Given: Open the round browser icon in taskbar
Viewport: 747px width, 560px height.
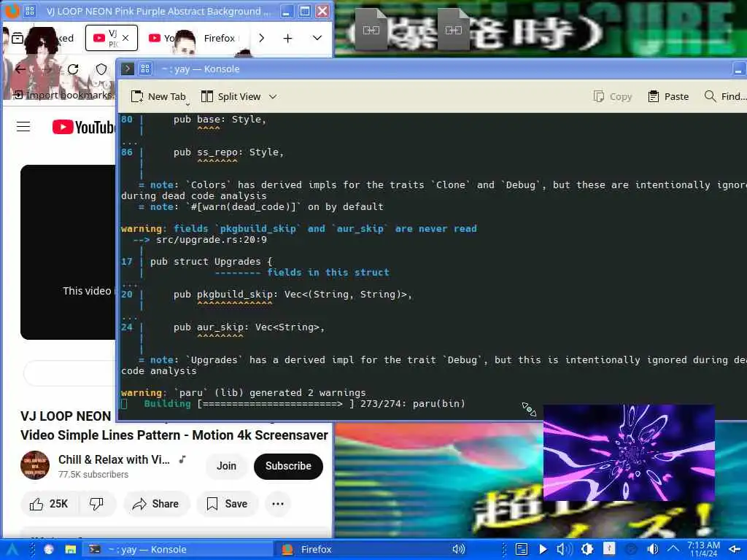Looking at the screenshot, I should (x=49, y=550).
